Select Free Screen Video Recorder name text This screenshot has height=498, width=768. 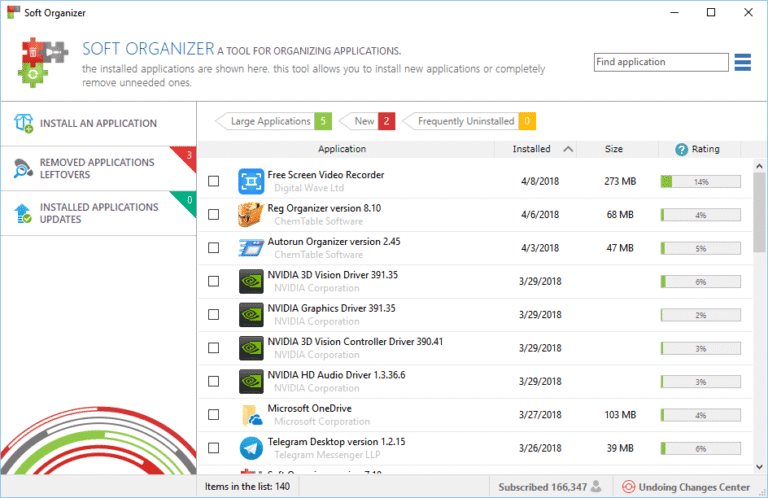click(x=326, y=175)
